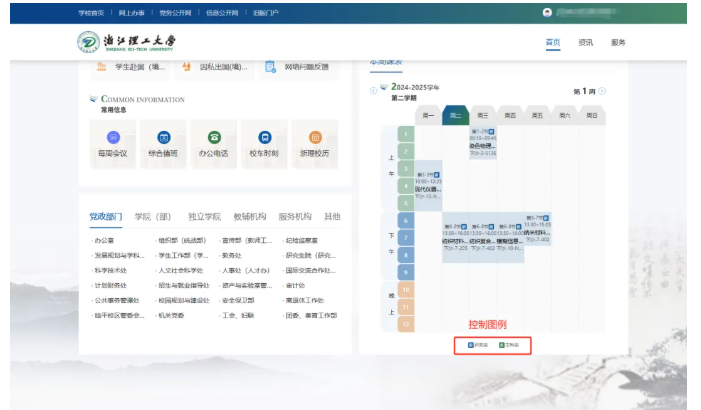The width and height of the screenshot is (701, 410).
Task: Toggle the 本科生 legend checkbox under timetable
Action: (502, 345)
